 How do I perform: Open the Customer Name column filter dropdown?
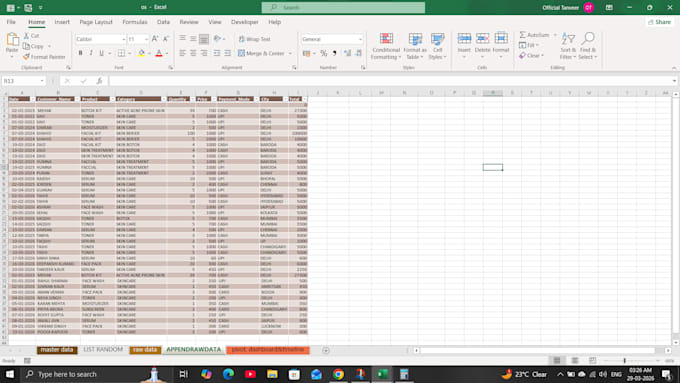click(77, 99)
